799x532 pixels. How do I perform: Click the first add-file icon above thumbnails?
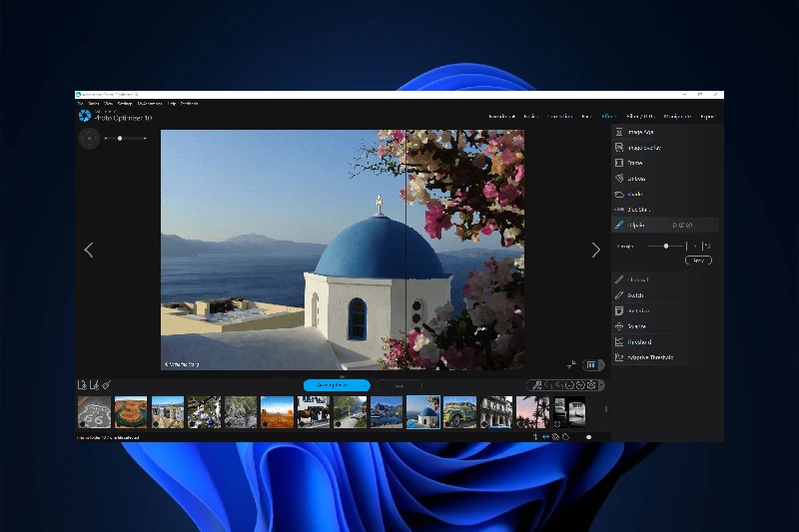click(82, 385)
